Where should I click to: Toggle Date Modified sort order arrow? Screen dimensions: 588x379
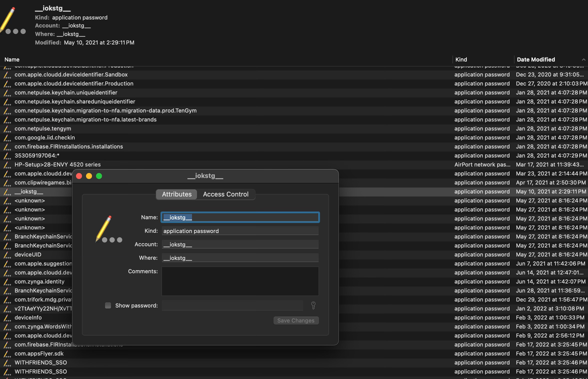583,59
